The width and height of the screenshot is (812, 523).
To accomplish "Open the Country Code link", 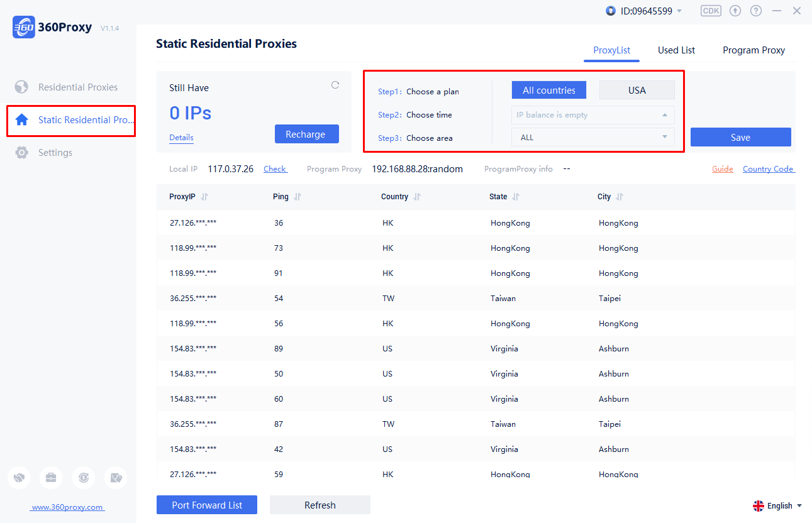I will (769, 169).
